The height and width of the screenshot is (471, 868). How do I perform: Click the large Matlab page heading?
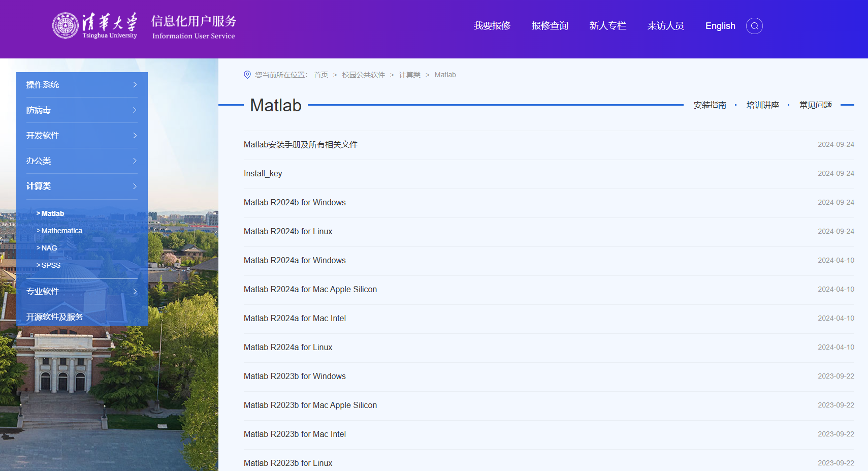pos(276,105)
